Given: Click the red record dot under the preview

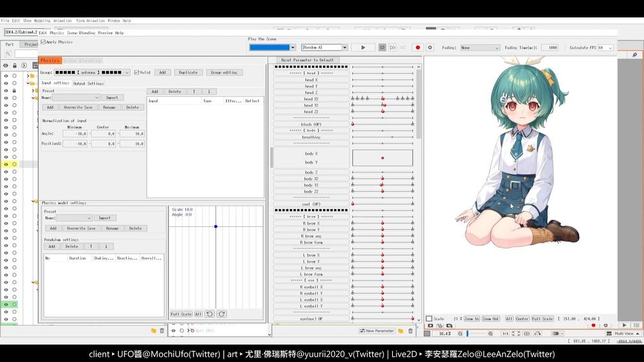Looking at the screenshot, I should click(x=593, y=325).
